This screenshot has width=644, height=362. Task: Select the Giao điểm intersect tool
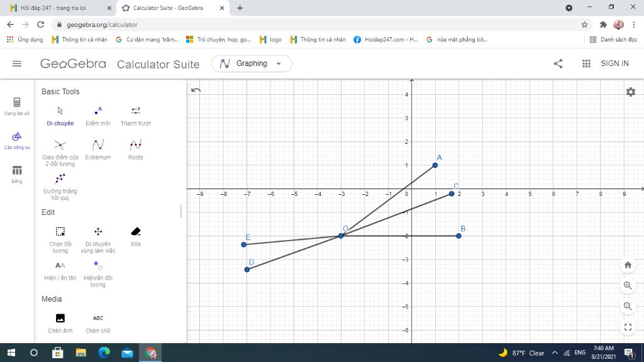60,153
